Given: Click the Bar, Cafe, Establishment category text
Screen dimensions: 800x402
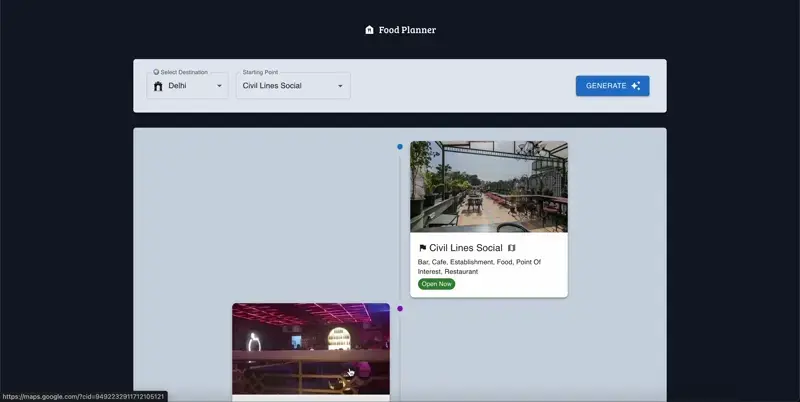Looking at the screenshot, I should [479, 267].
